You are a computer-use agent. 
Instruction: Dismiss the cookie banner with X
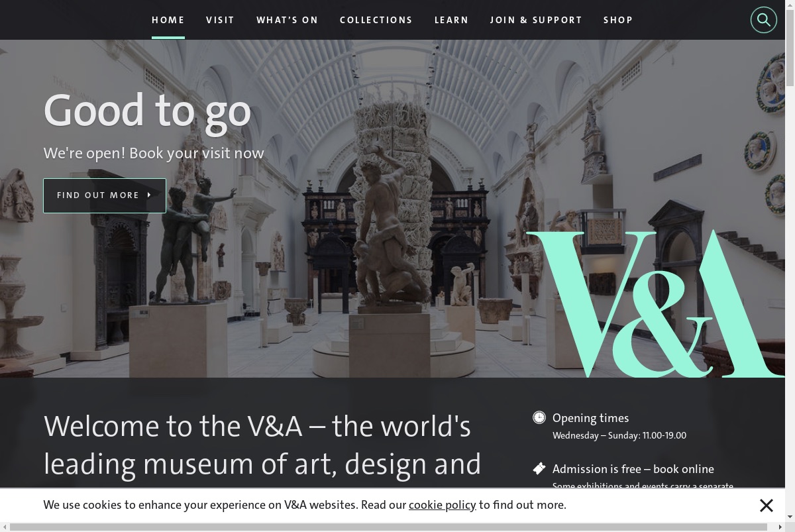(767, 505)
